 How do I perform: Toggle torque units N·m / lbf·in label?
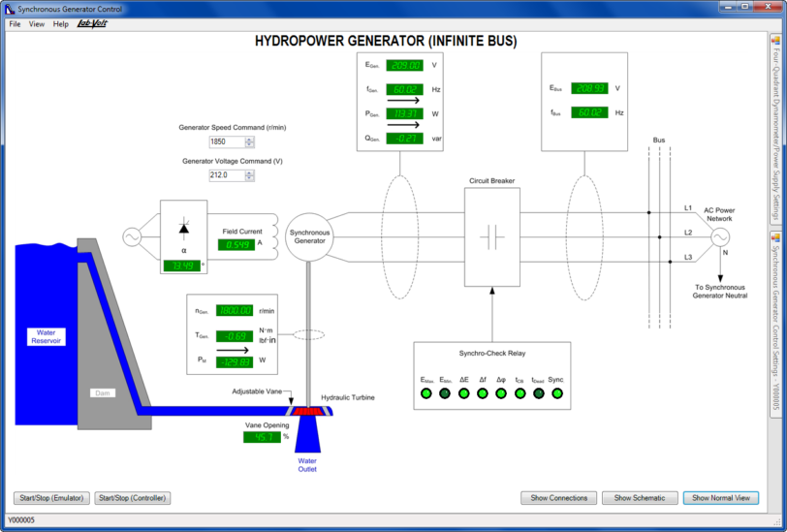268,335
